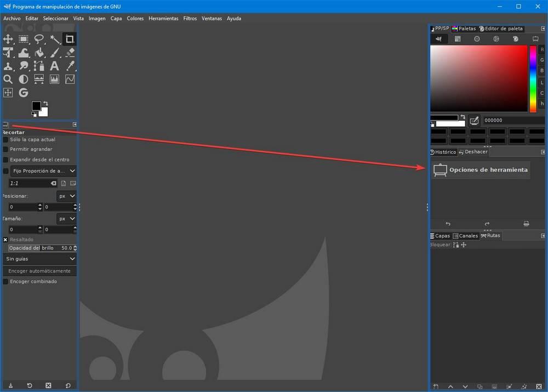Open the Tamaño px unit dropdown
Viewport: 548px width, 392px height.
pos(66,219)
